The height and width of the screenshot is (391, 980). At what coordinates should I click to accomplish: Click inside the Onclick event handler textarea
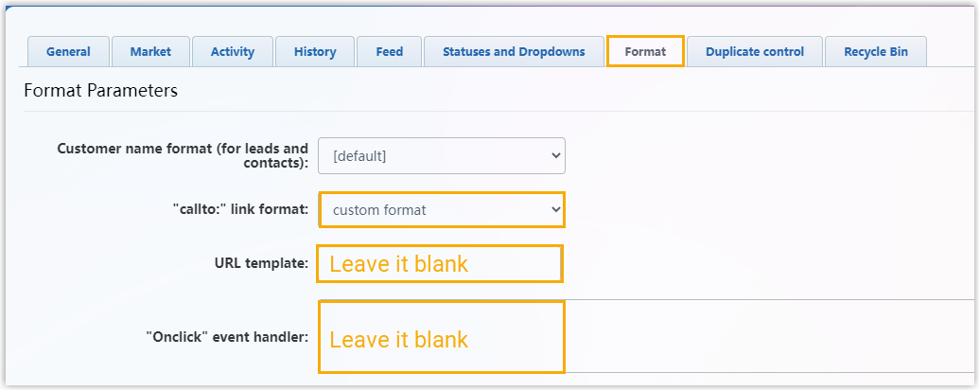[x=643, y=338]
